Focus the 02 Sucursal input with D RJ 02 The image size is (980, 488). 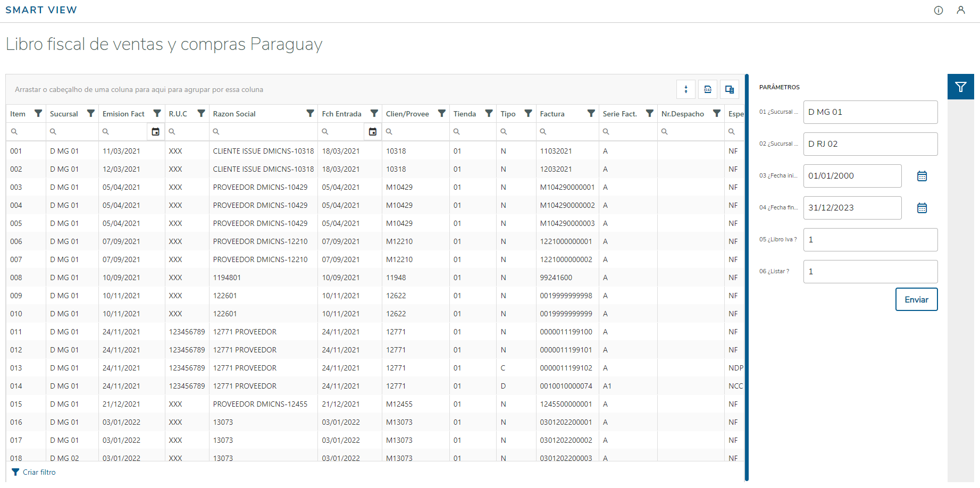click(870, 144)
